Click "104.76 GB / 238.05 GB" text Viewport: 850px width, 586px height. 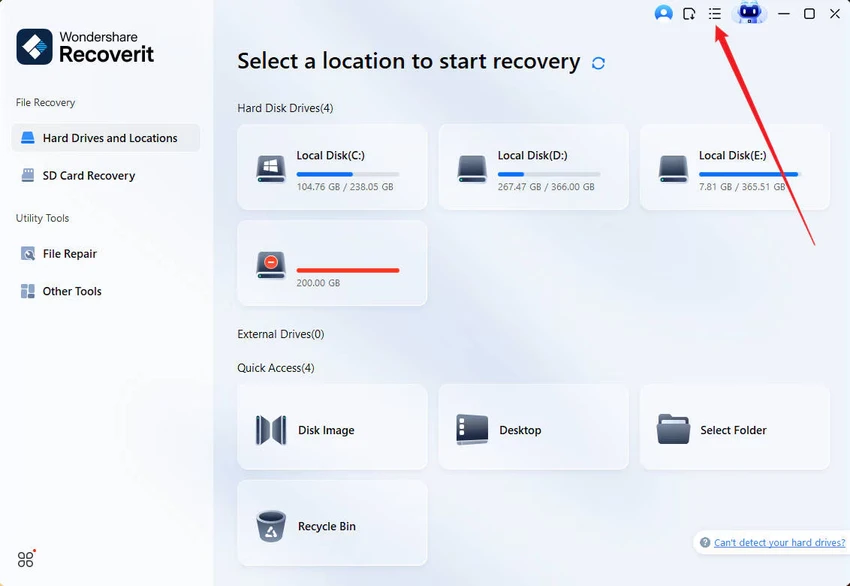click(345, 186)
